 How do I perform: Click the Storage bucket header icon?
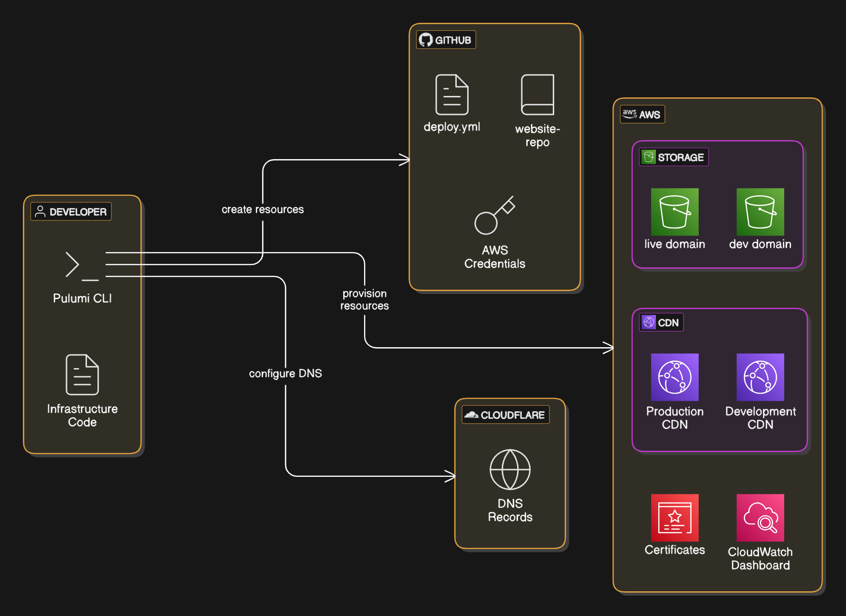coord(648,157)
